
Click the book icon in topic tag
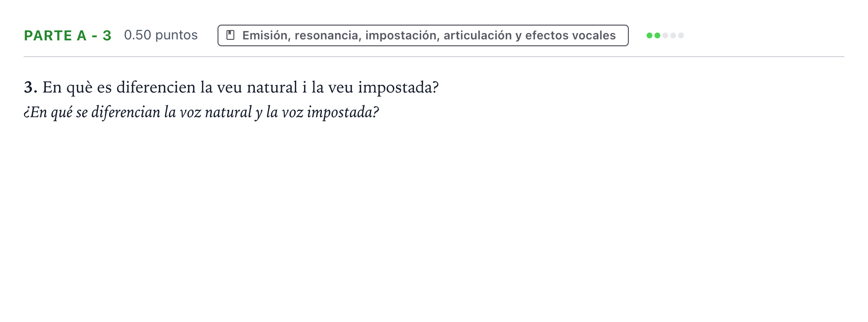coord(230,35)
